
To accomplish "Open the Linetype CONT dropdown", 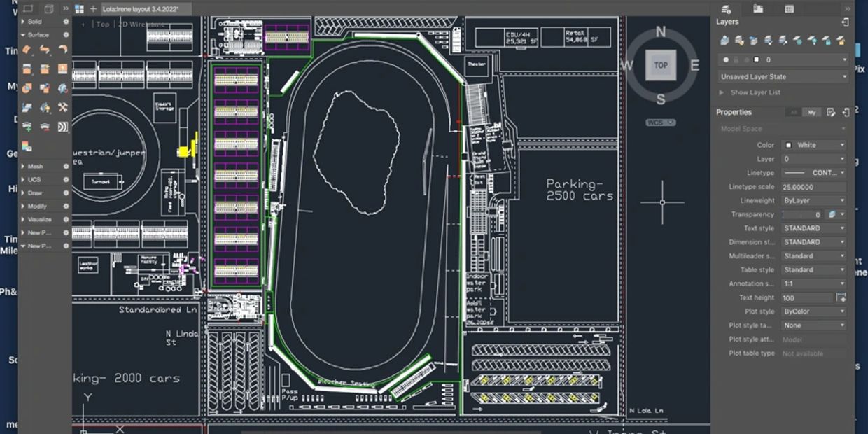I will coord(815,173).
